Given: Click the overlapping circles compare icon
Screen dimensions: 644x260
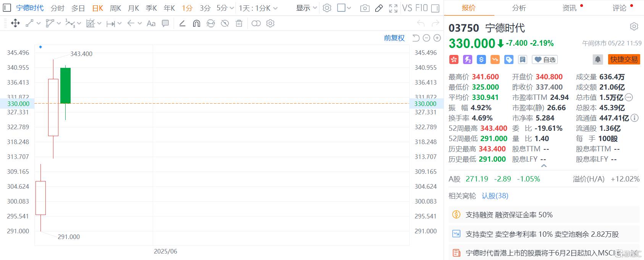Looking at the screenshot, I should (256, 24).
